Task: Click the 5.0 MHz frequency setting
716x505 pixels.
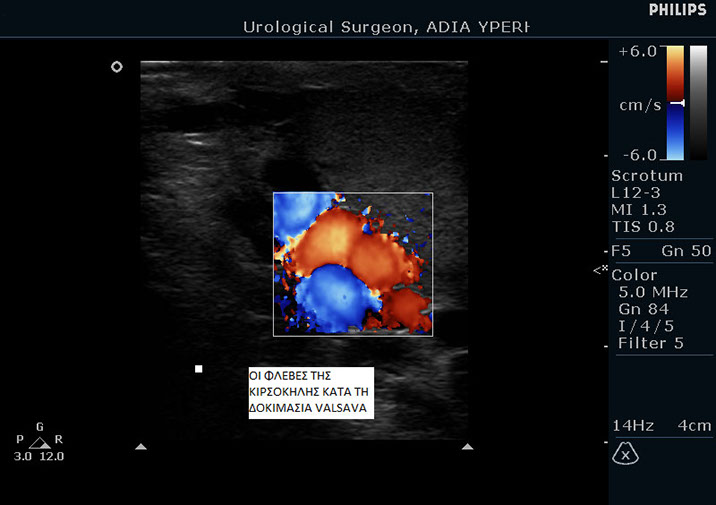Action: point(655,292)
